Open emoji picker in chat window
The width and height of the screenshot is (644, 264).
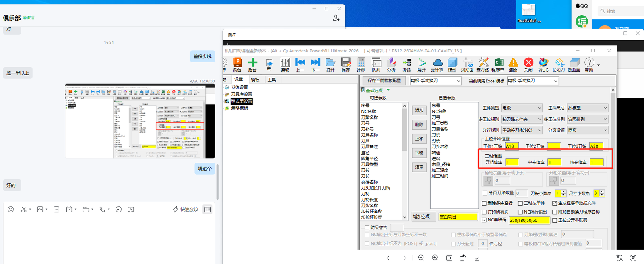(11, 209)
